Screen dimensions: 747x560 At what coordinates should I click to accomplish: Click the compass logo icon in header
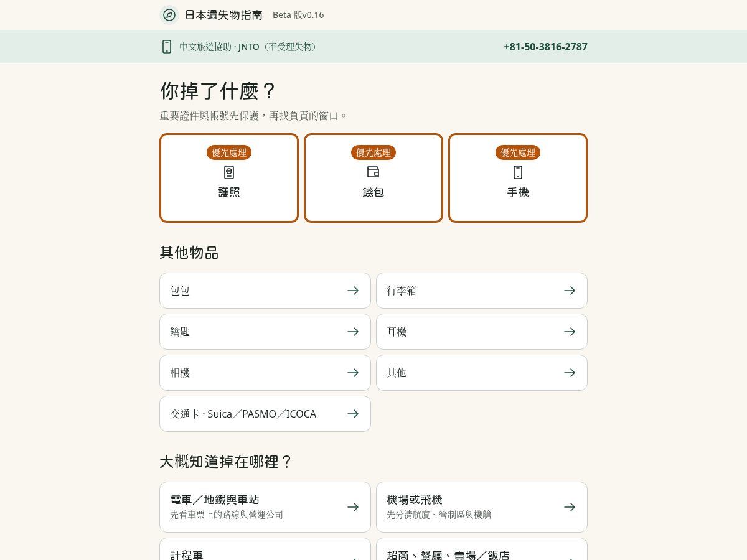click(169, 15)
